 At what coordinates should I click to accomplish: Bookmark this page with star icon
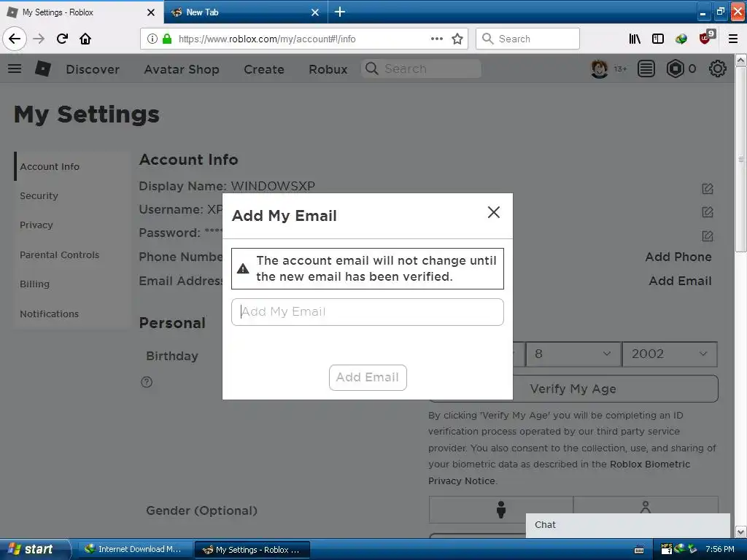tap(457, 39)
